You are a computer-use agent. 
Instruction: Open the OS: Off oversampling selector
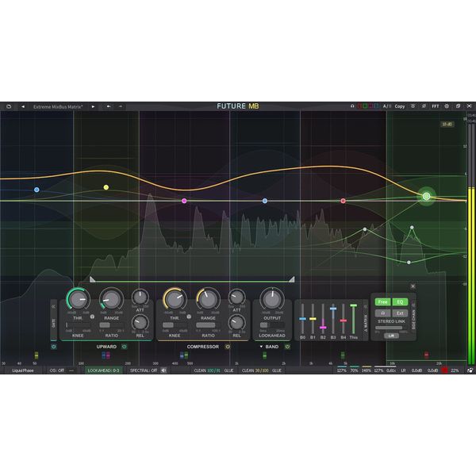click(x=56, y=370)
